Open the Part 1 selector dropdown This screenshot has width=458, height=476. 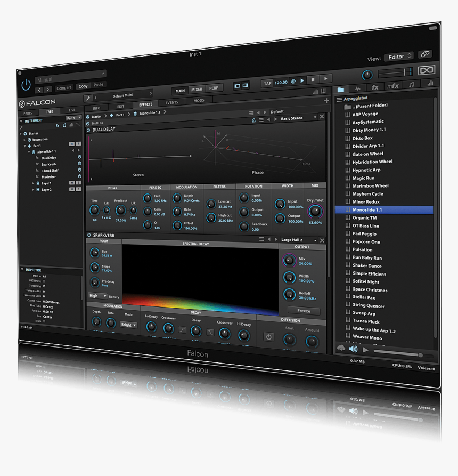pos(73,118)
